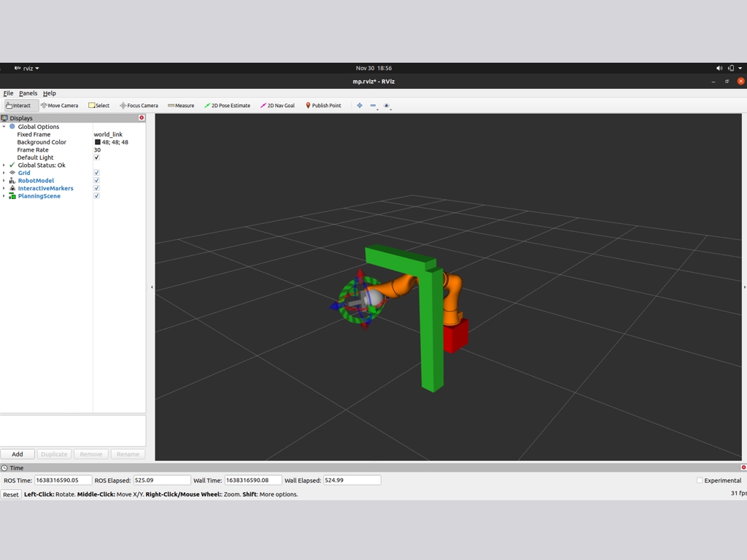The height and width of the screenshot is (560, 747).
Task: Click the blue plus add-tool icon
Action: coord(359,106)
